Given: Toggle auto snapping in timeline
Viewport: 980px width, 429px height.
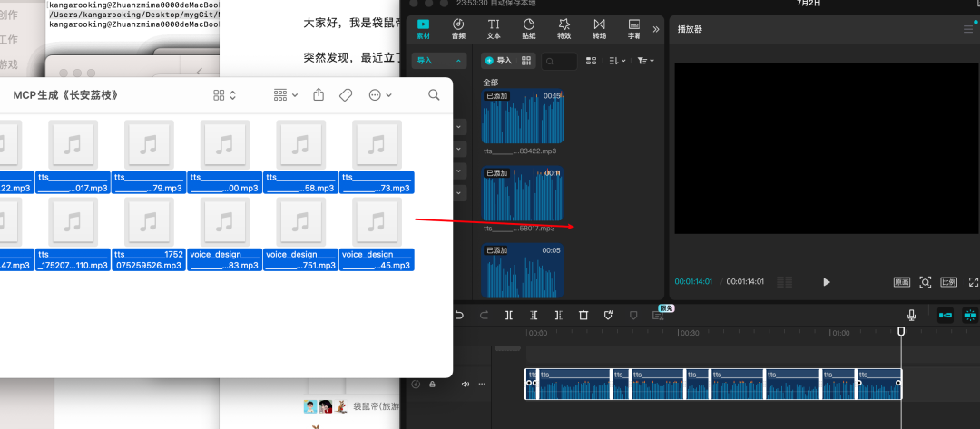Looking at the screenshot, I should point(970,316).
